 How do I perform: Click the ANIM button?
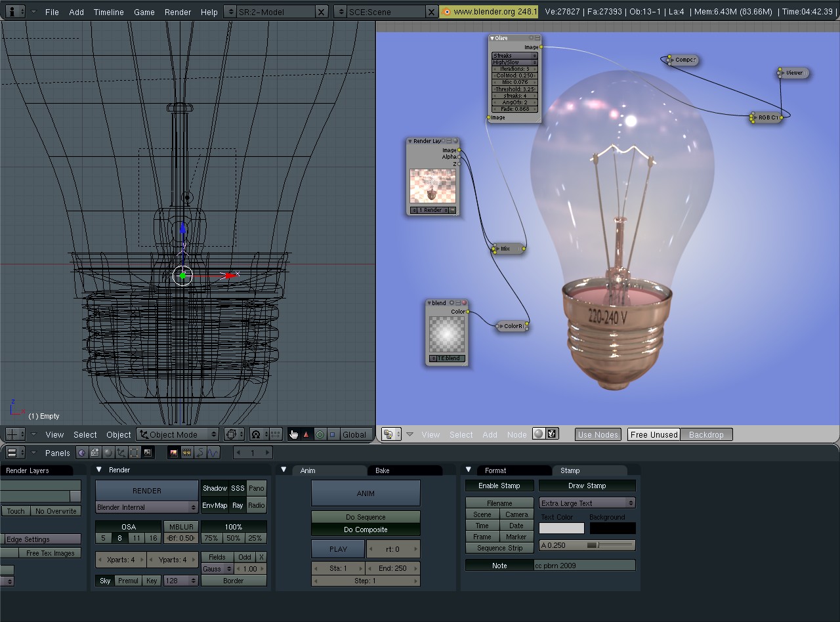pos(365,493)
